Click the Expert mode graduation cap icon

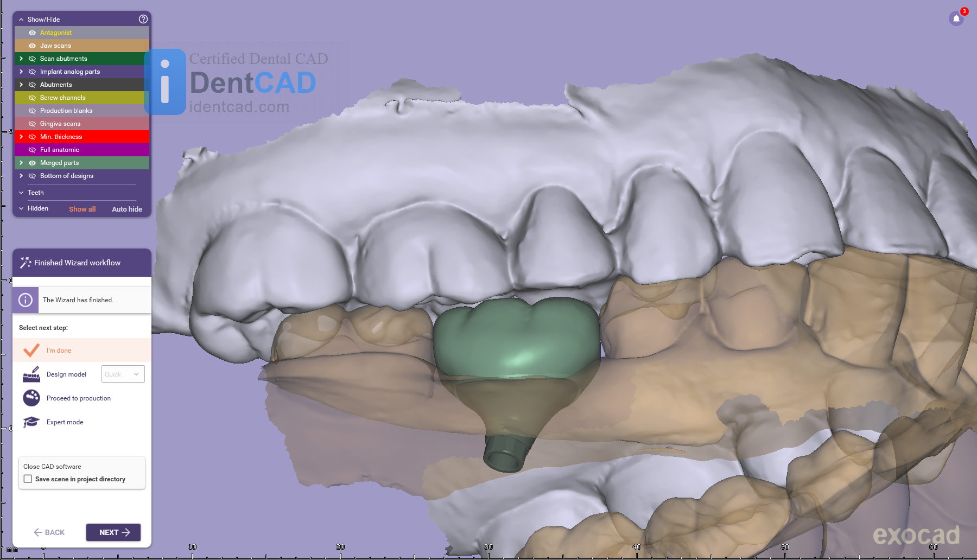tap(31, 422)
